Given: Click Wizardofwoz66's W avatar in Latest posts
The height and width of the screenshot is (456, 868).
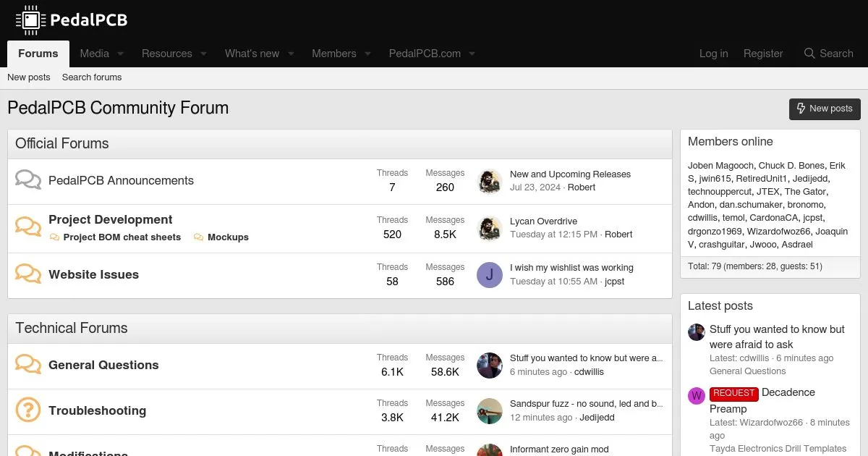Looking at the screenshot, I should (697, 395).
